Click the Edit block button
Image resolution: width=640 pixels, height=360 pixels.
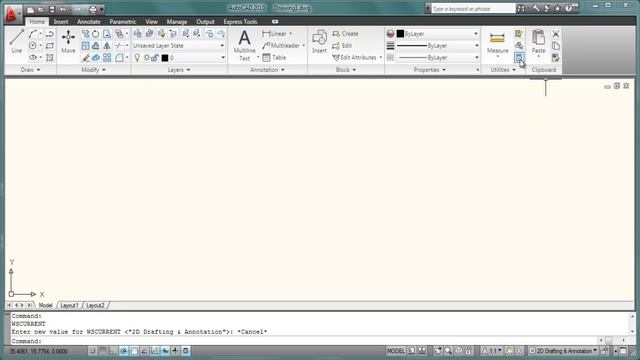342,46
